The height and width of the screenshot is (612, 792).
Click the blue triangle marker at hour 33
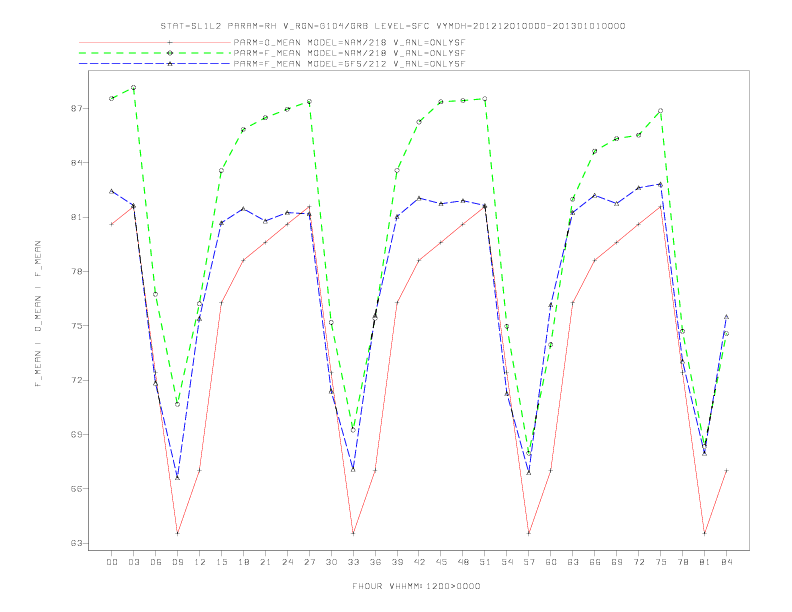click(x=353, y=470)
